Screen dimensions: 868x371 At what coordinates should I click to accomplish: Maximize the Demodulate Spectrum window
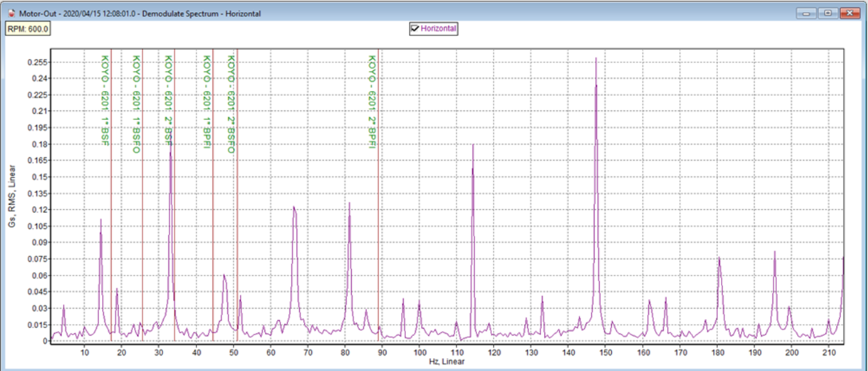point(828,13)
